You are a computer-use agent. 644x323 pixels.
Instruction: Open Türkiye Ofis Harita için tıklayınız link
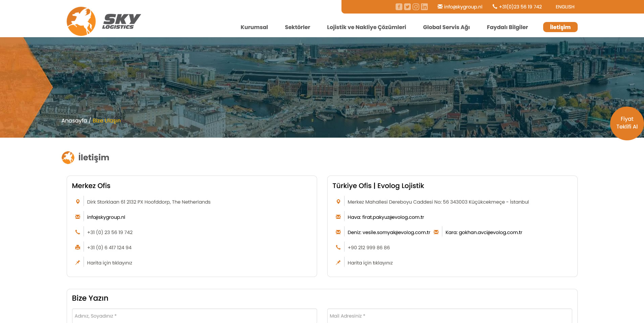click(x=370, y=263)
